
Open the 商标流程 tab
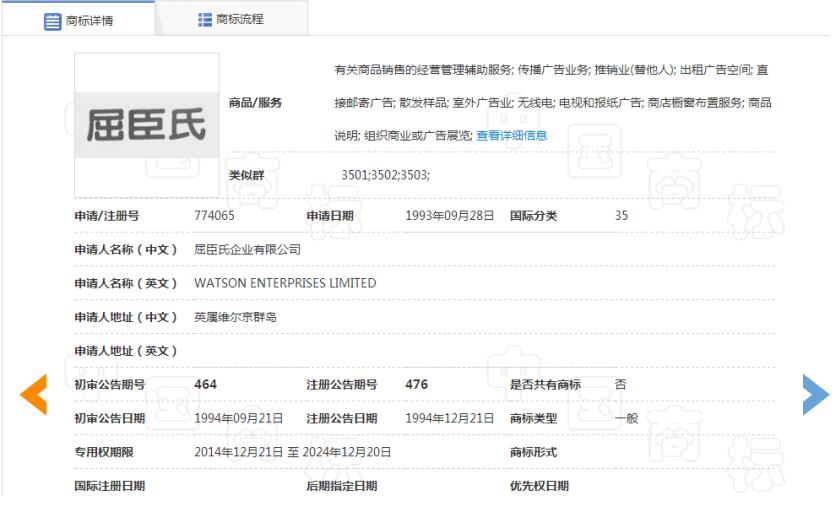click(232, 20)
